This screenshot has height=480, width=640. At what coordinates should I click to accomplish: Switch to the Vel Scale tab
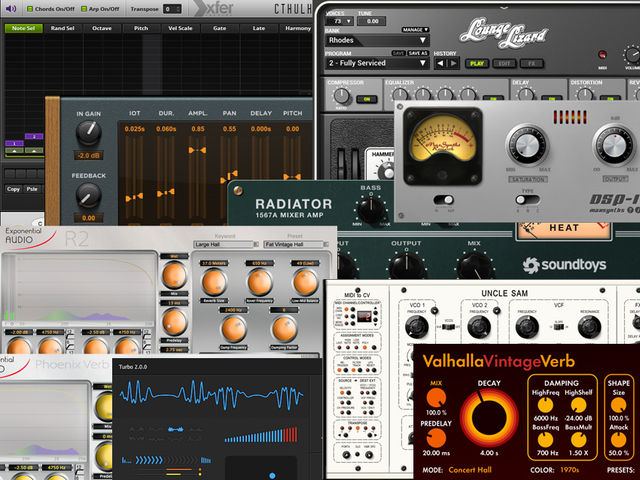coord(180,28)
